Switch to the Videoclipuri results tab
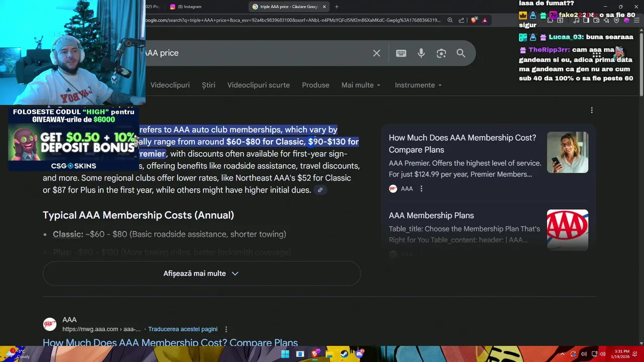The height and width of the screenshot is (362, 644). (170, 85)
